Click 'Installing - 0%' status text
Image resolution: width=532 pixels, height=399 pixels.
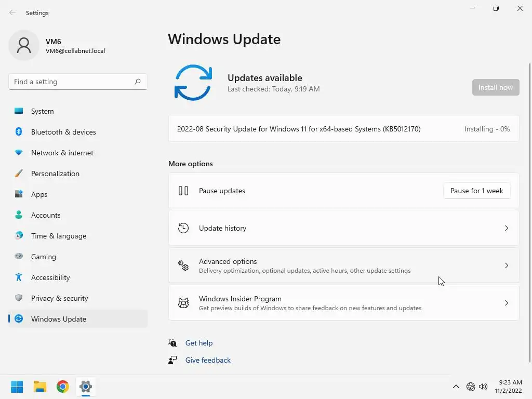tap(487, 129)
